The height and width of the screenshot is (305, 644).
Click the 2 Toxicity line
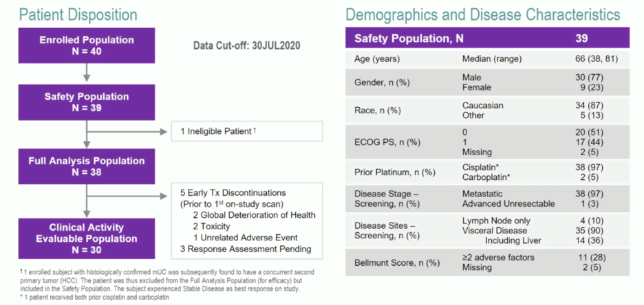[211, 226]
